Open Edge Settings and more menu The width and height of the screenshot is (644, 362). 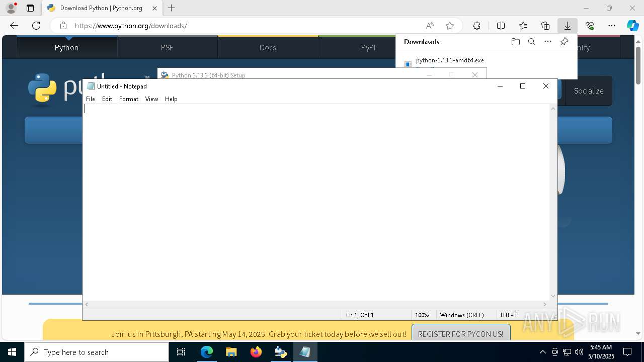pos(612,26)
